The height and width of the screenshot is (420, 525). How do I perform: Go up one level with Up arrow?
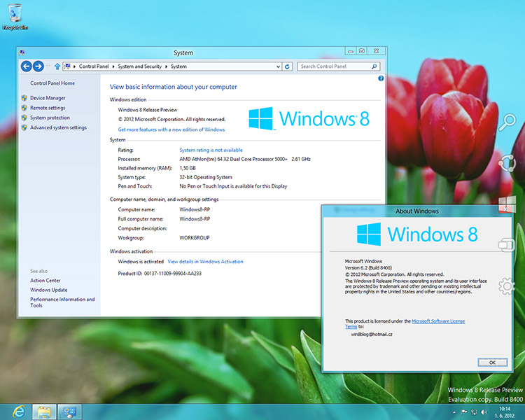tap(57, 66)
